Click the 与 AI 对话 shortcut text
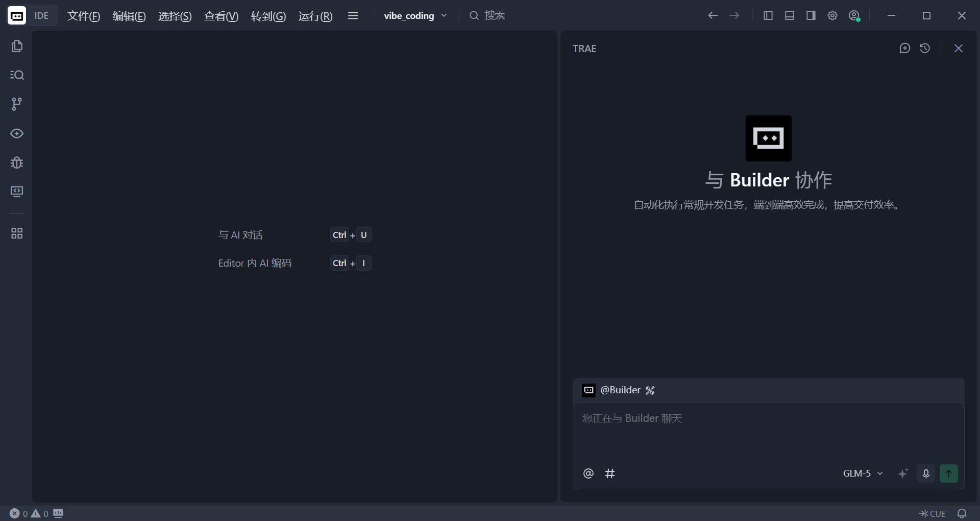The image size is (980, 521). point(240,235)
